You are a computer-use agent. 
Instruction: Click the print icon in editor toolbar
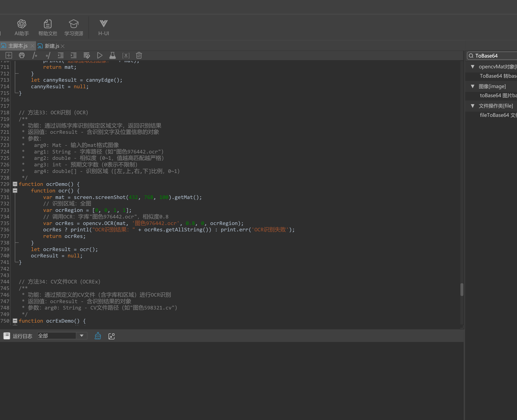[22, 55]
